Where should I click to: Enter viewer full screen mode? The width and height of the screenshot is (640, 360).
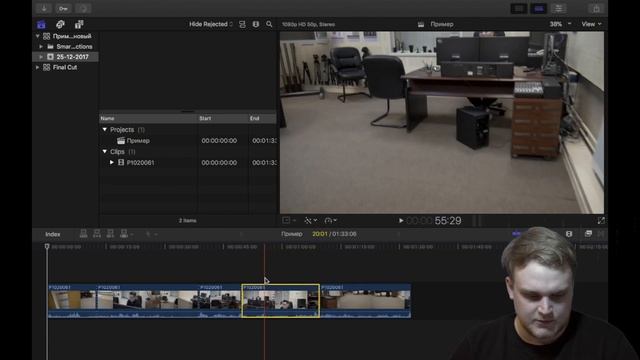tap(601, 221)
